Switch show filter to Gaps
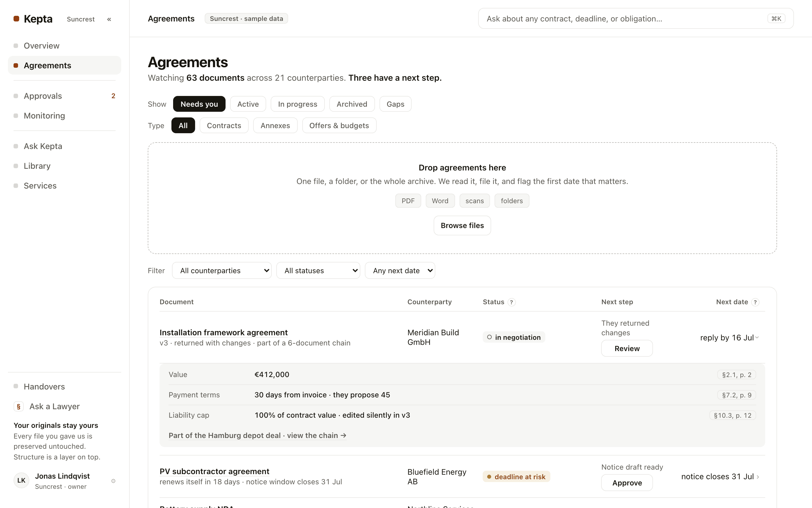812x508 pixels. (395, 104)
